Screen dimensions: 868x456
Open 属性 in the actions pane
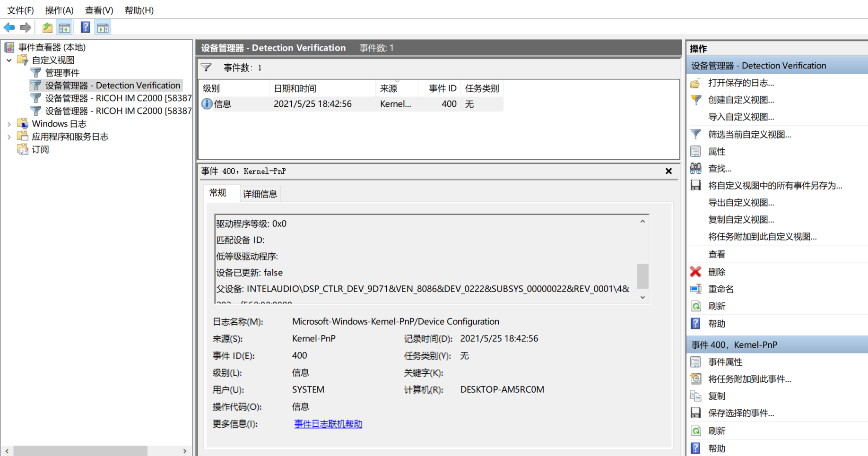[717, 152]
